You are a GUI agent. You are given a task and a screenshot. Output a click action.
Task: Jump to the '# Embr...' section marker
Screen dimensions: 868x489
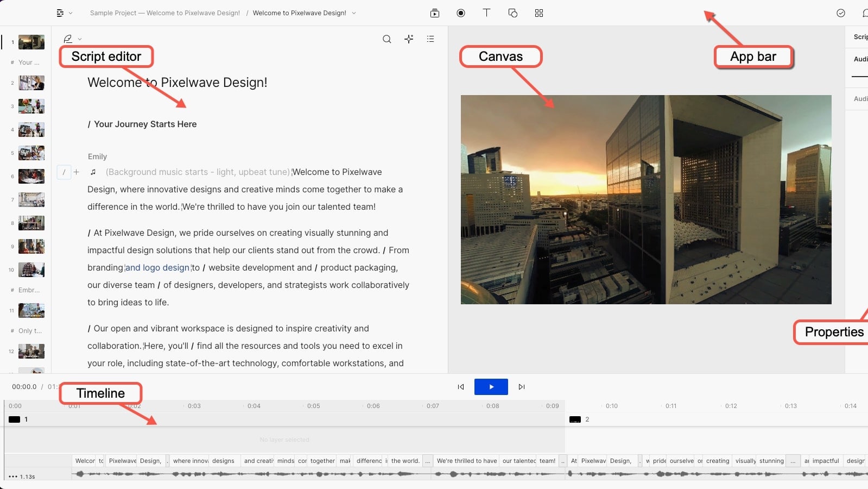[26, 290]
